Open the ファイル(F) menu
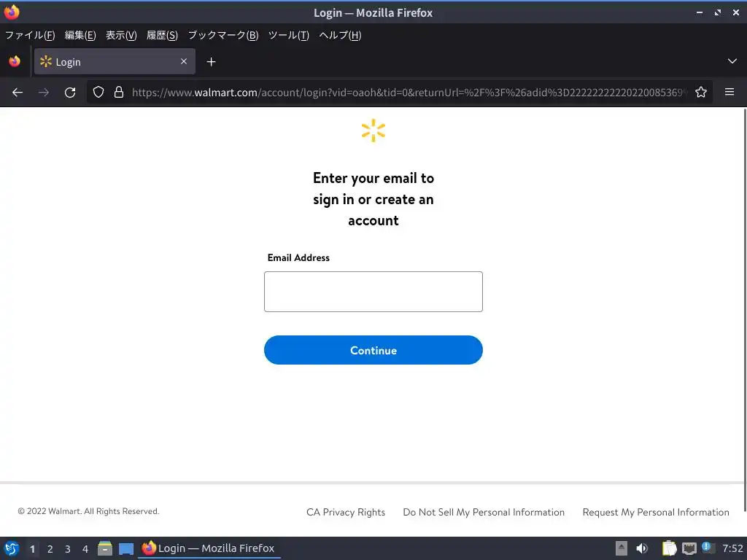 coord(30,35)
